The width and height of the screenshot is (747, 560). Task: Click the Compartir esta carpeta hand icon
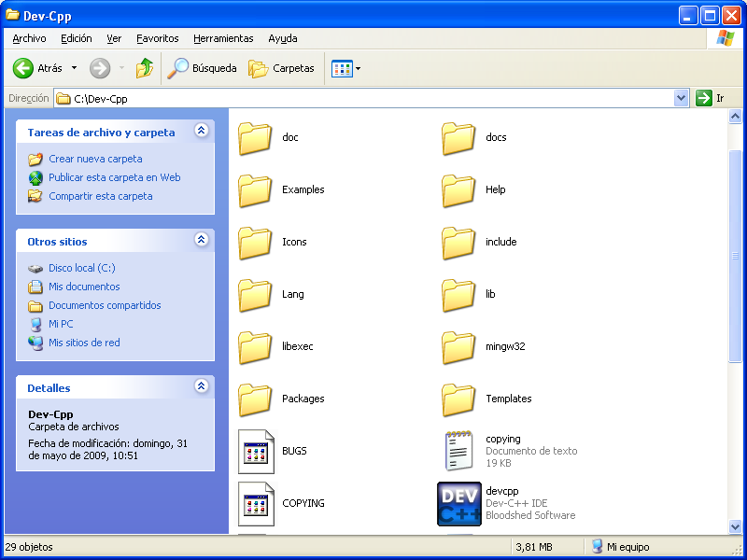point(35,196)
